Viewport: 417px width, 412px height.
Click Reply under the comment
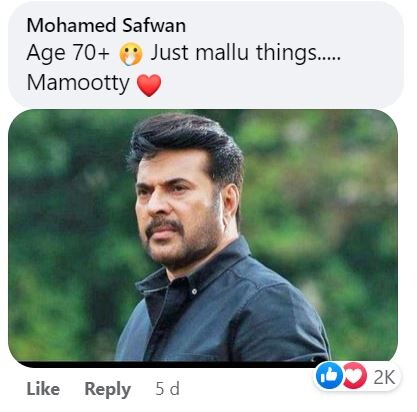coord(107,389)
